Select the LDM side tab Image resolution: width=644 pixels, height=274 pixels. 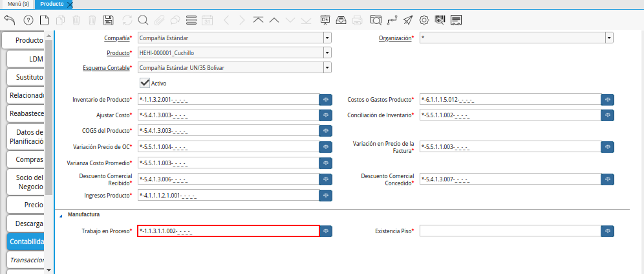pyautogui.click(x=25, y=59)
